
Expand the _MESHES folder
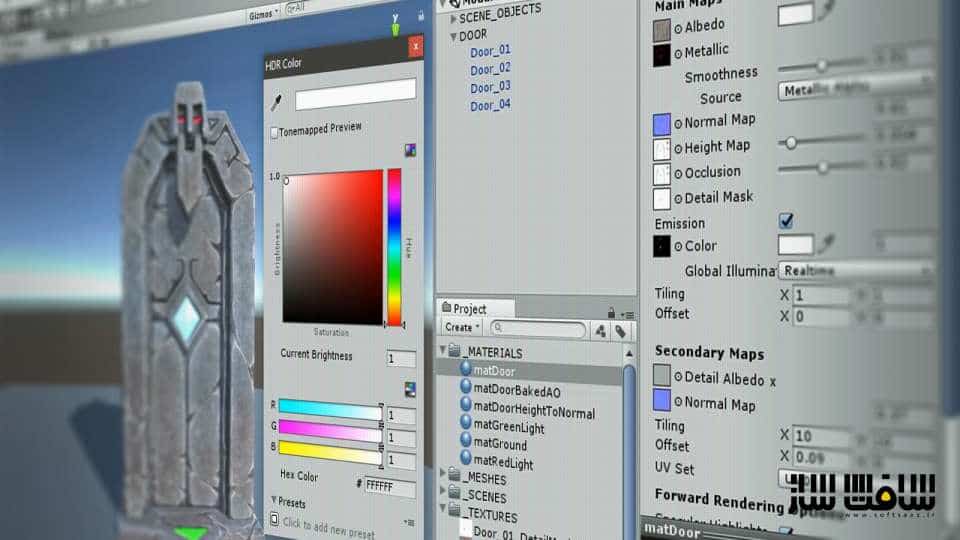[443, 472]
